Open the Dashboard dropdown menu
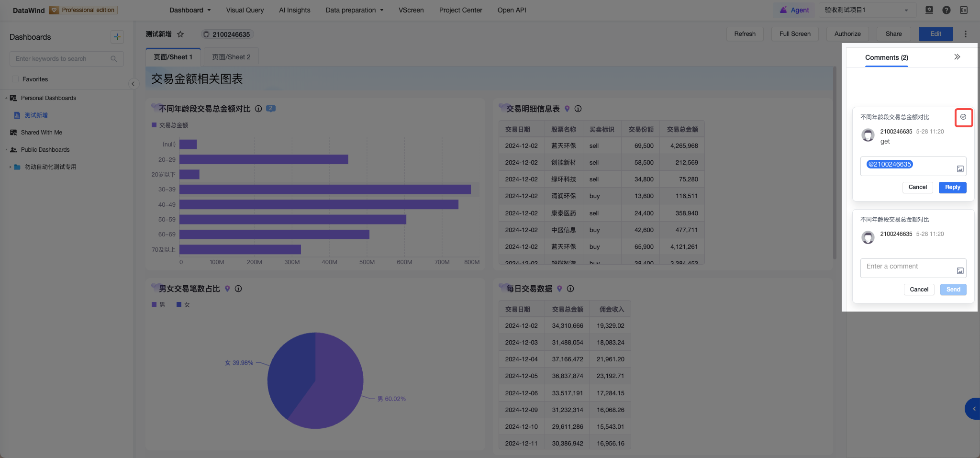980x458 pixels. pos(190,10)
